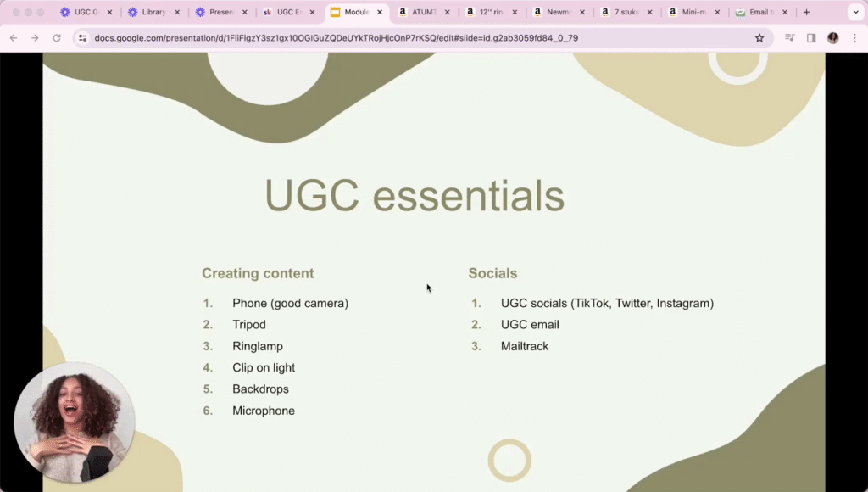Click the 'Creating content' heading
The width and height of the screenshot is (868, 492).
coord(258,273)
